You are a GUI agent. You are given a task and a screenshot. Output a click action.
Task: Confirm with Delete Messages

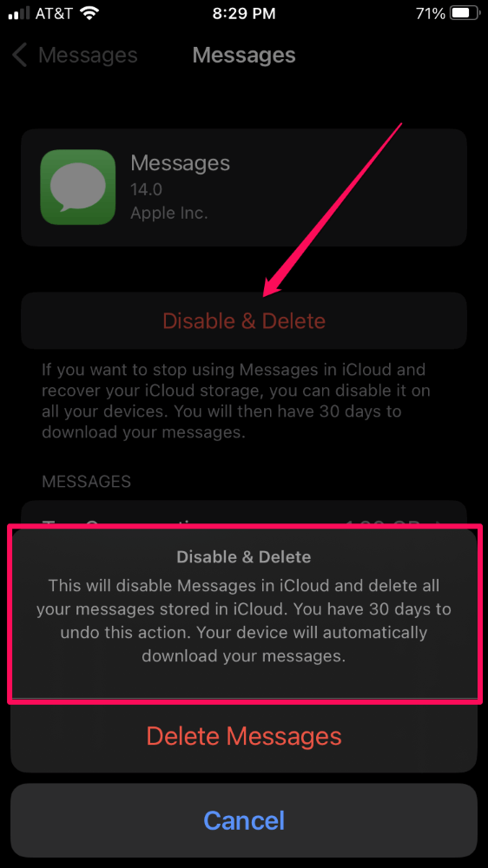(x=244, y=736)
